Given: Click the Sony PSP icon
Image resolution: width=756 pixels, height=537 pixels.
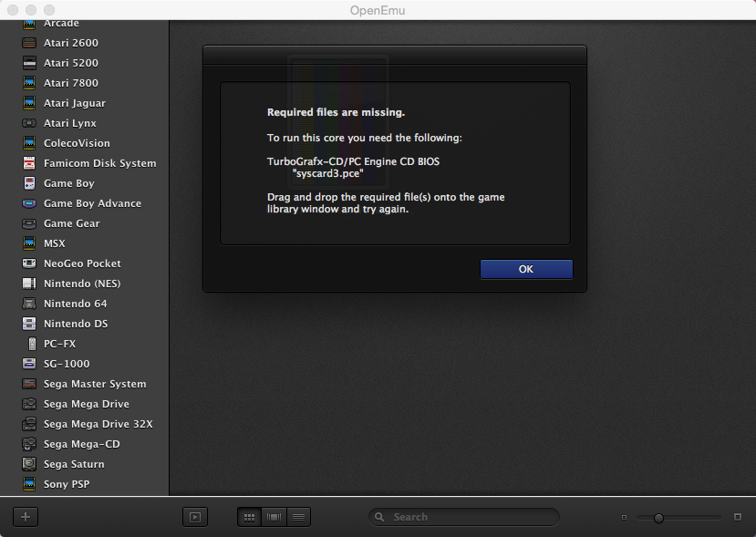Looking at the screenshot, I should coord(29,484).
